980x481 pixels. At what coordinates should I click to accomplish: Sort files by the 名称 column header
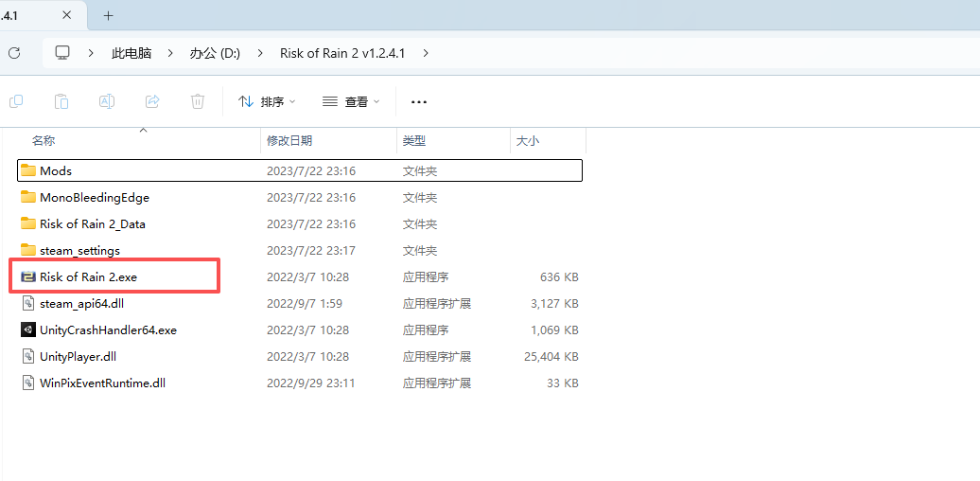click(44, 140)
